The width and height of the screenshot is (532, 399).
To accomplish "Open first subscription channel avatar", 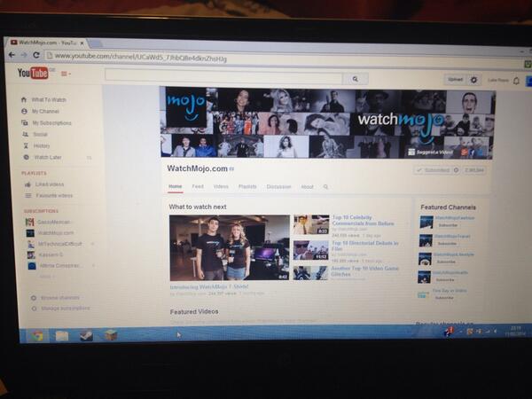I will 30,222.
